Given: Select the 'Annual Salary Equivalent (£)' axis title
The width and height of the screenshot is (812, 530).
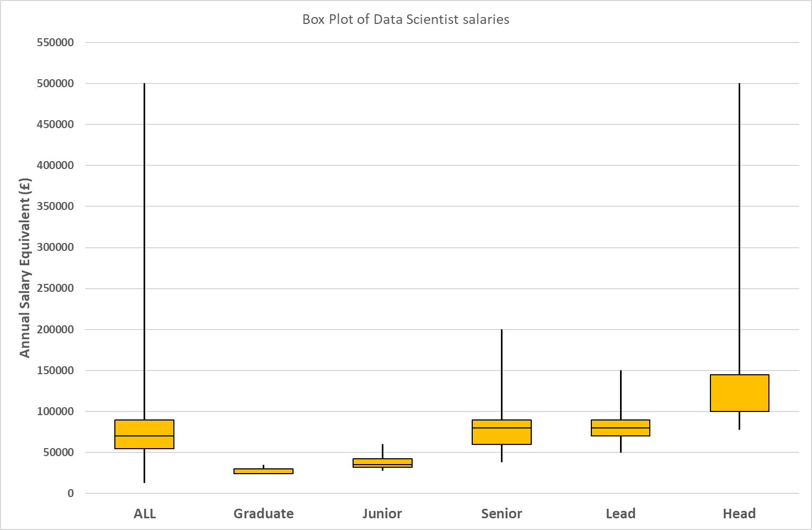Looking at the screenshot, I should click(x=25, y=267).
